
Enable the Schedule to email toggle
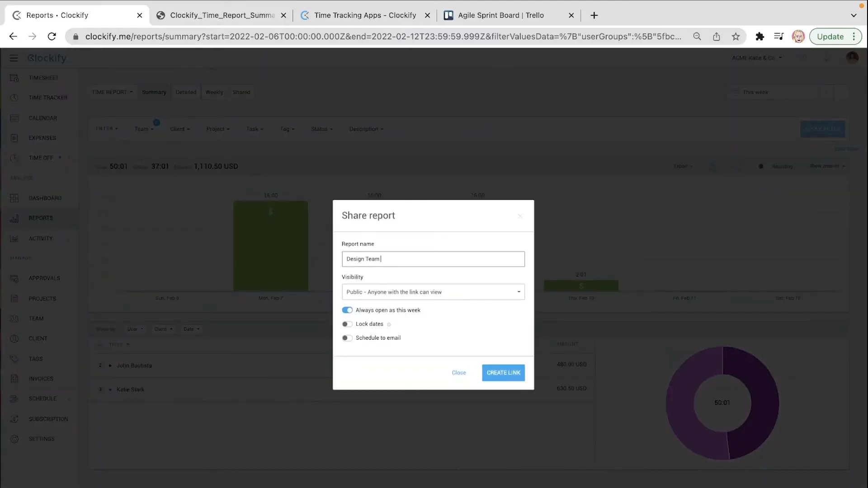(347, 338)
